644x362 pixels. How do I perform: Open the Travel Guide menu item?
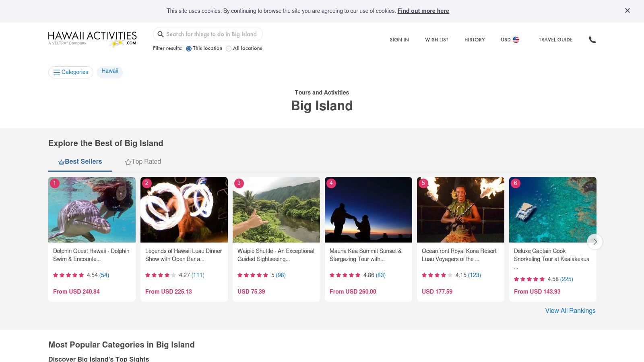(x=555, y=39)
